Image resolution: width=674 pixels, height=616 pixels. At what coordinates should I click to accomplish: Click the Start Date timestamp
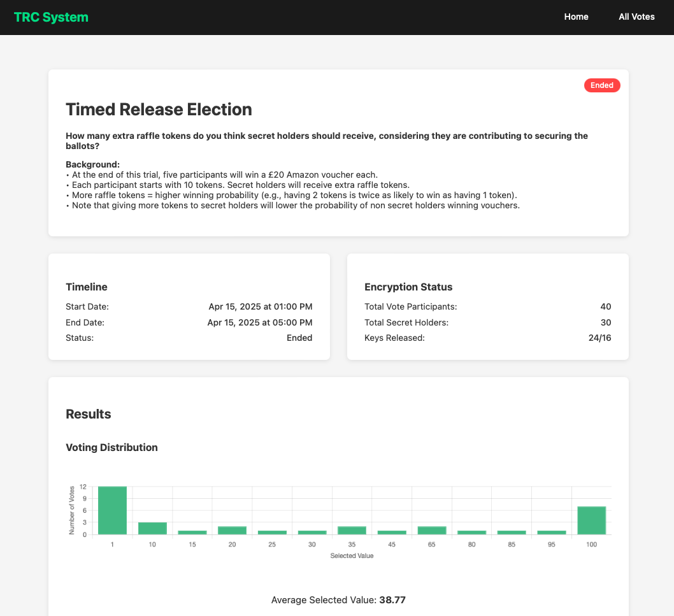click(260, 306)
